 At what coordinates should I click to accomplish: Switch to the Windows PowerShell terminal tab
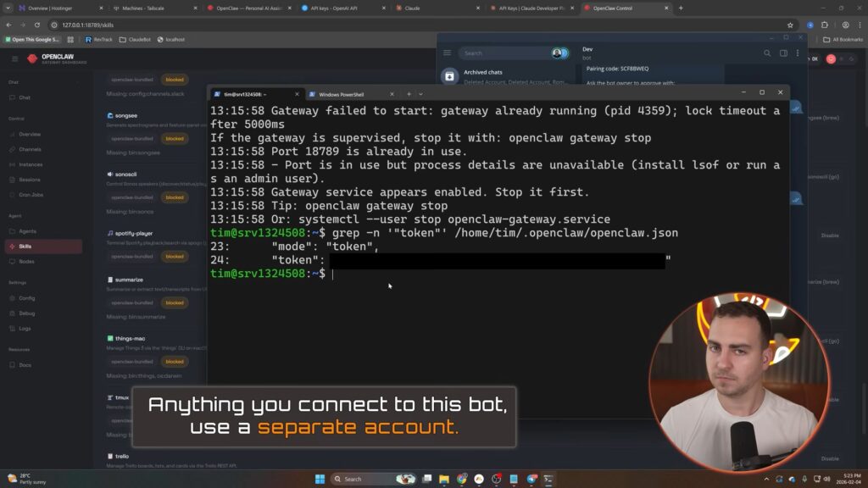point(341,94)
